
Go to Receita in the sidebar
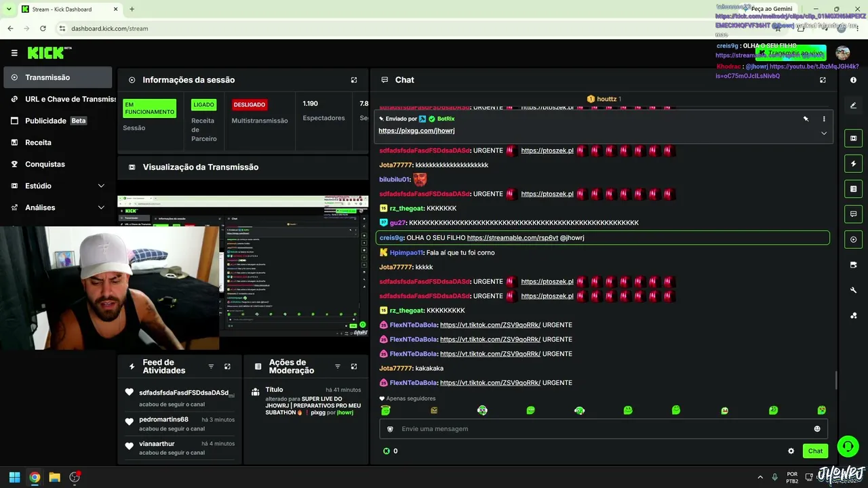pyautogui.click(x=58, y=142)
